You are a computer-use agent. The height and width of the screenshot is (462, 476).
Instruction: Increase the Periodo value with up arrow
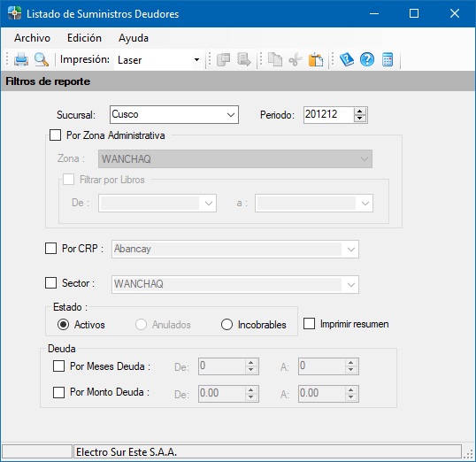pos(360,112)
